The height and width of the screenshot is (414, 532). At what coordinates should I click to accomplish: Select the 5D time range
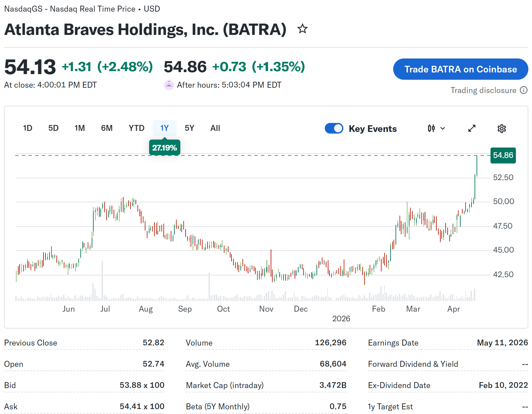coord(53,128)
